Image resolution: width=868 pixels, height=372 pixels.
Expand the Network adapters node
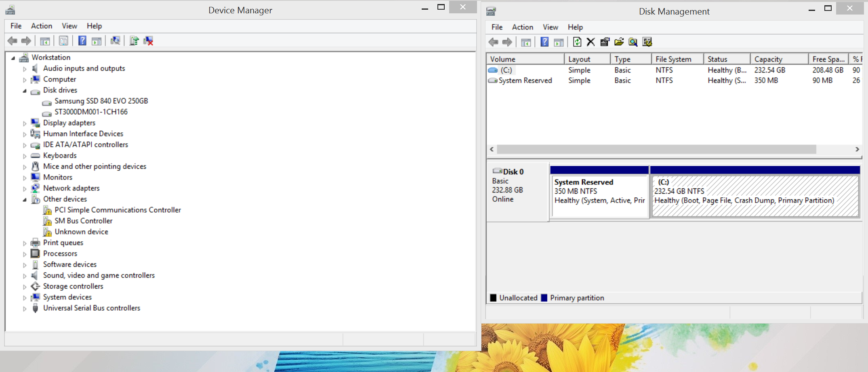pos(25,189)
